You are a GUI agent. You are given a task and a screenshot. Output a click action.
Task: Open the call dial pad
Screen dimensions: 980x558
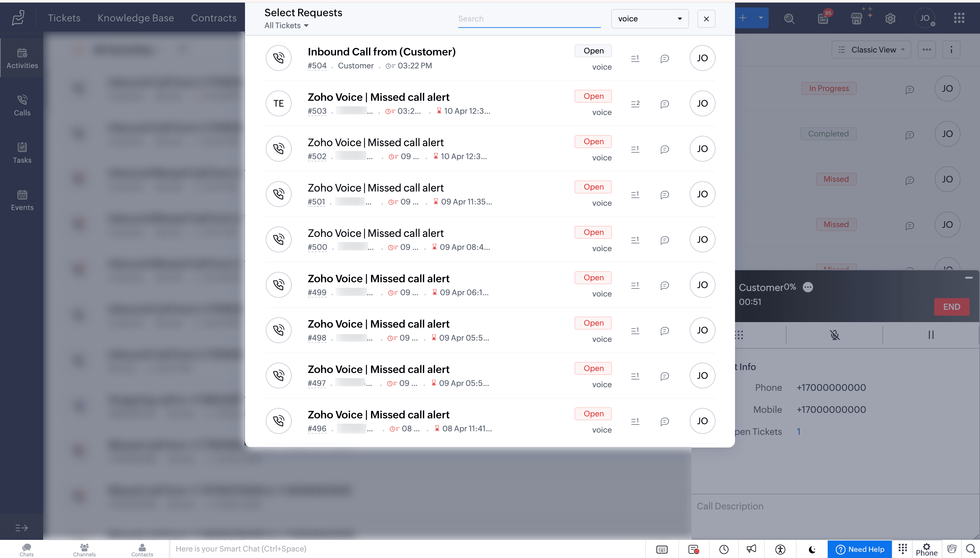(739, 335)
